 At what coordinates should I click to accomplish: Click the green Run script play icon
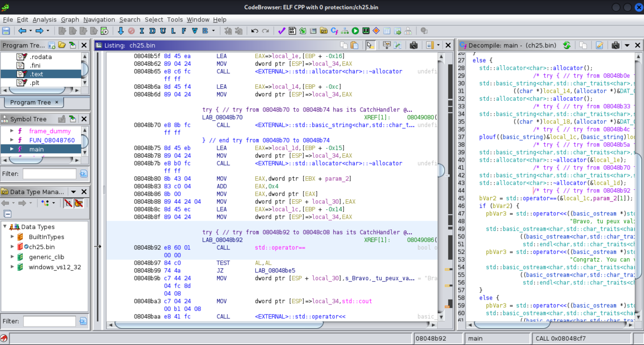point(355,31)
